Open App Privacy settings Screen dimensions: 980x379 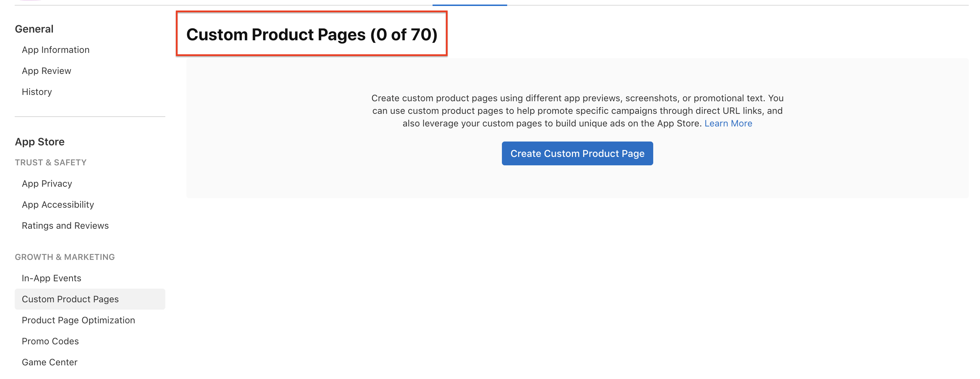tap(47, 184)
